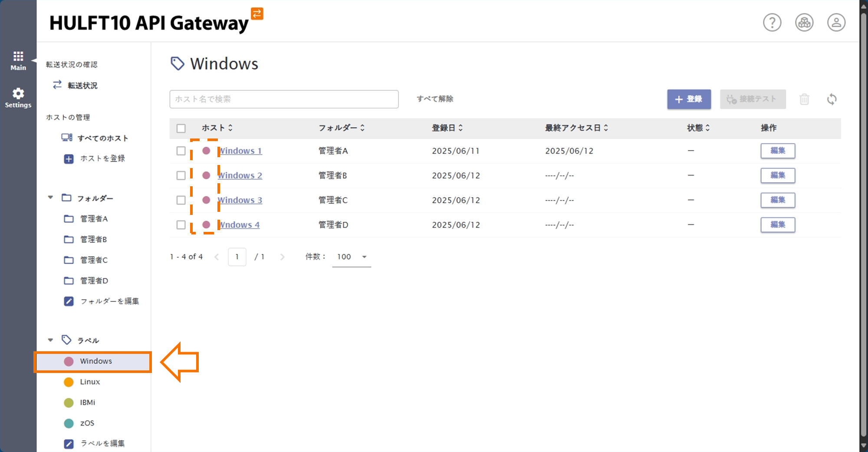Click the HULFT10 API Gateway logo

click(156, 21)
